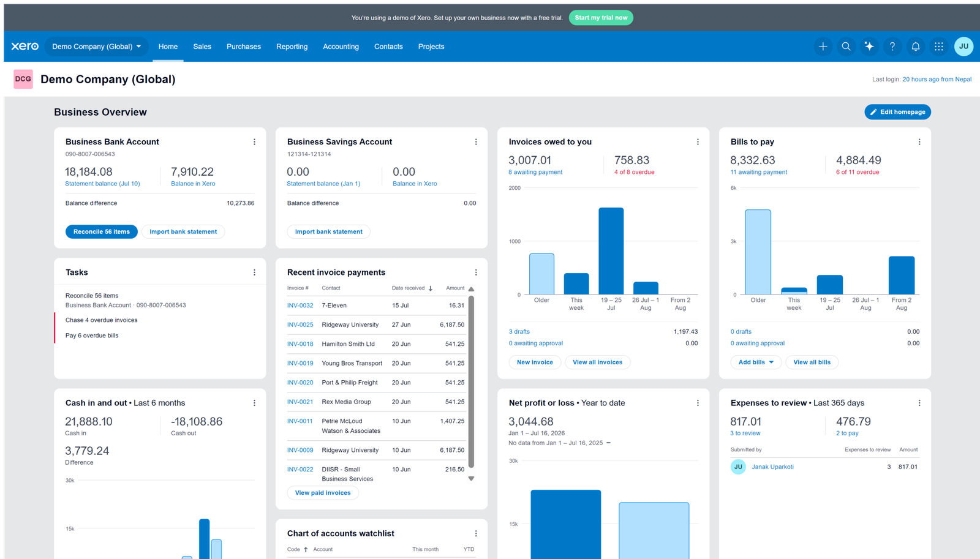Open the notifications bell icon
This screenshot has width=980, height=559.
tap(916, 47)
